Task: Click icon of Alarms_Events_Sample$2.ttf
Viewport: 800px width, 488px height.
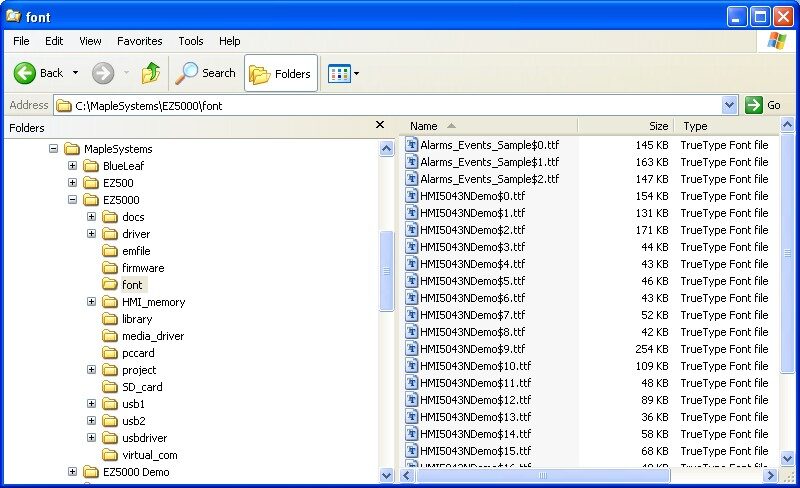Action: tap(411, 178)
